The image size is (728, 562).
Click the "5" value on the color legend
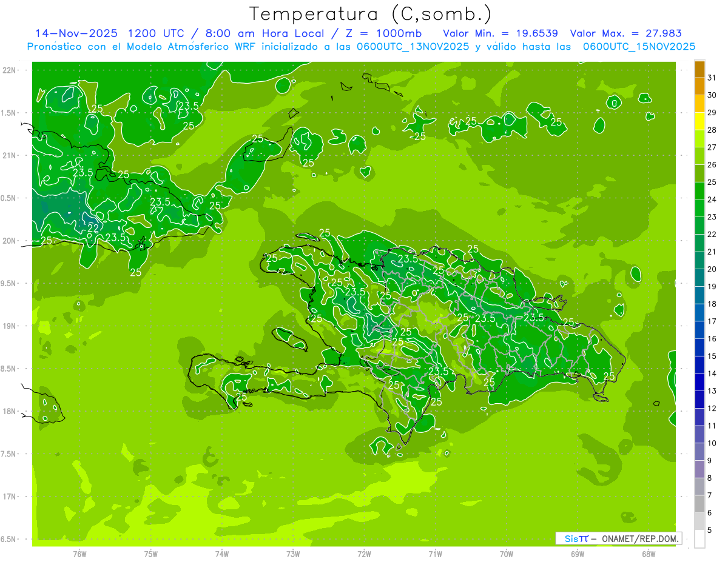[709, 530]
